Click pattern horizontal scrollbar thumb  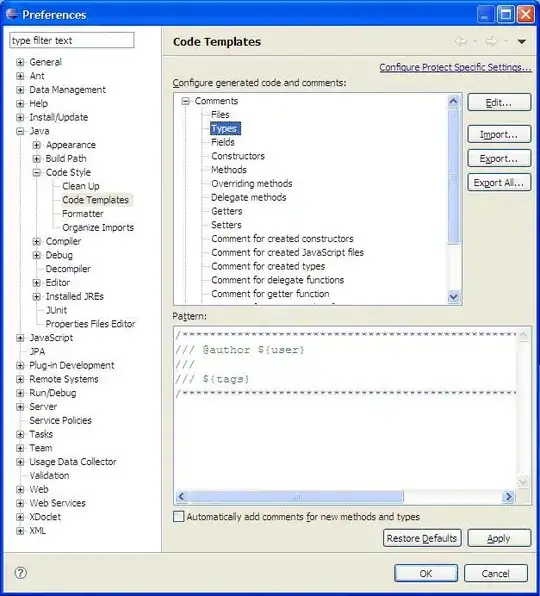pyautogui.click(x=295, y=496)
